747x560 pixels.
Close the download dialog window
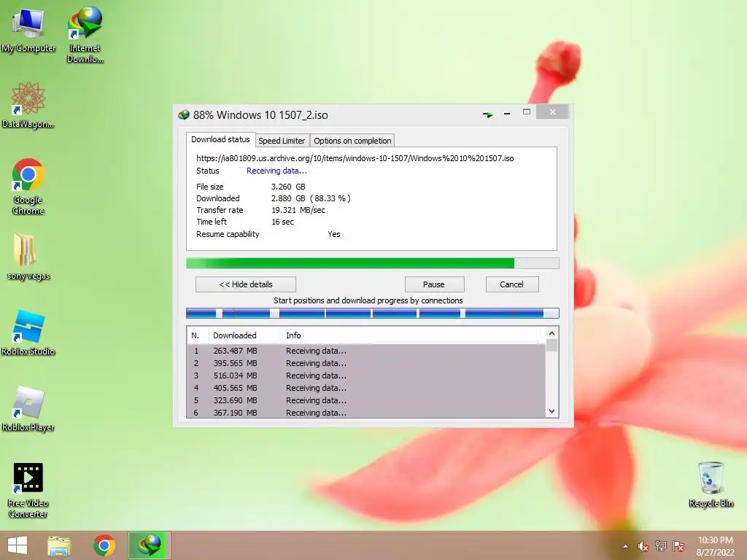[x=553, y=112]
